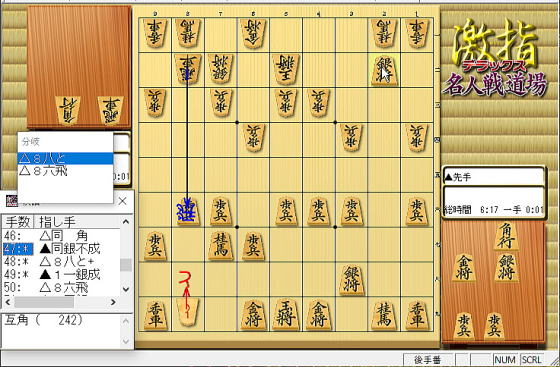Select the king piece on 5九

click(x=285, y=315)
